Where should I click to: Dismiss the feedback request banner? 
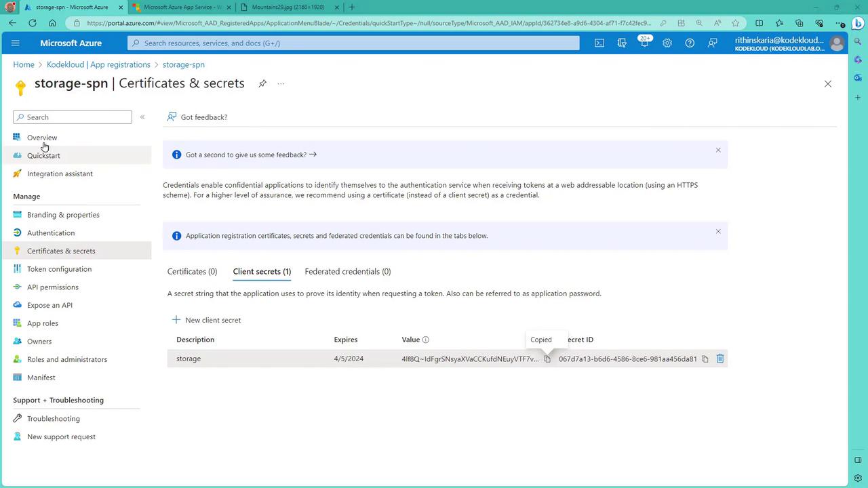[718, 150]
